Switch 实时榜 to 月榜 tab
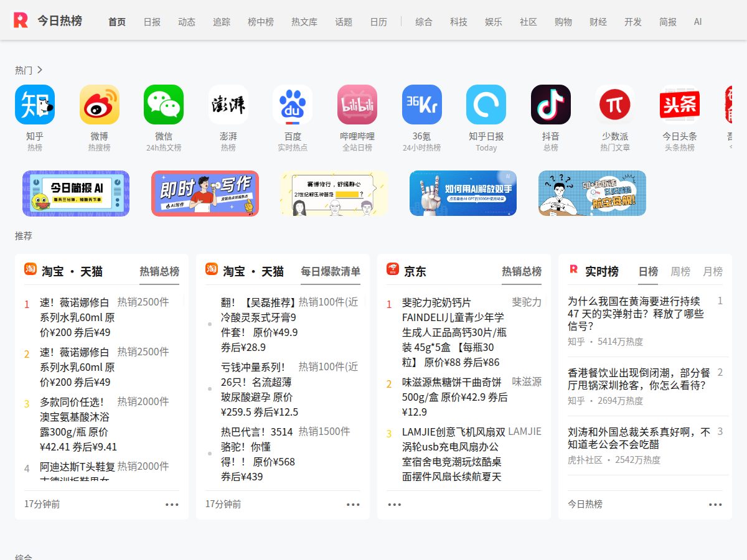The height and width of the screenshot is (560, 747). [713, 272]
